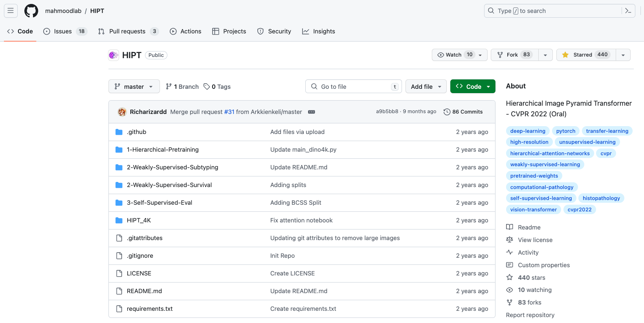This screenshot has width=644, height=323.
Task: Select the vision-transformer topic tag
Action: (533, 209)
